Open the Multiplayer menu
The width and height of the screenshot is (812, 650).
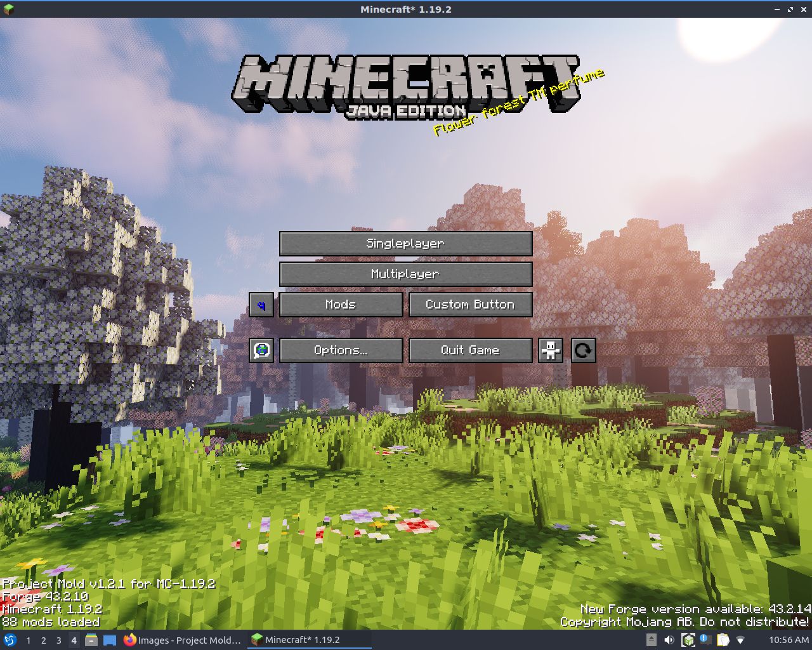[x=405, y=274]
